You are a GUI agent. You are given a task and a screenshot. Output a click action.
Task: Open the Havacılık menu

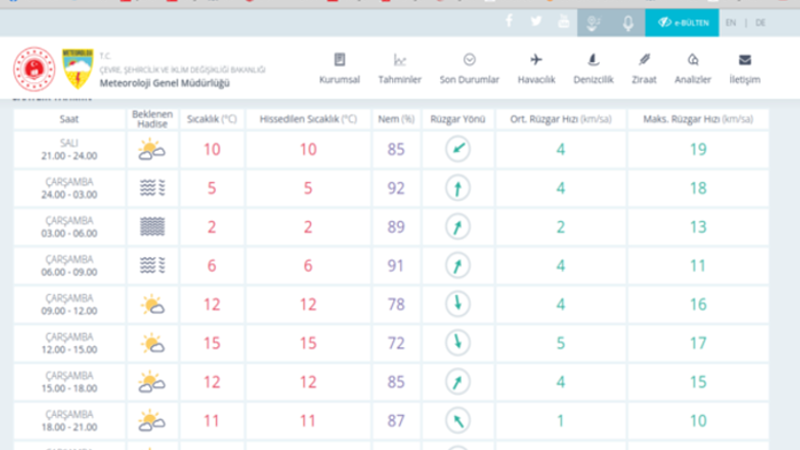pos(536,69)
